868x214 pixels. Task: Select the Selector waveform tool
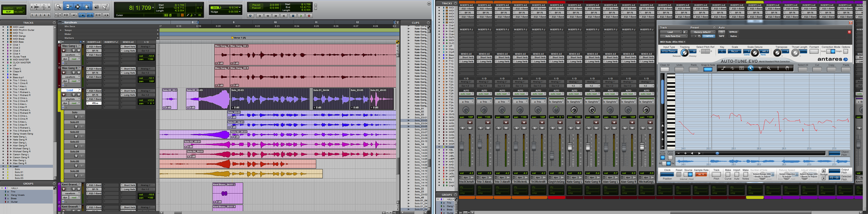[78, 7]
